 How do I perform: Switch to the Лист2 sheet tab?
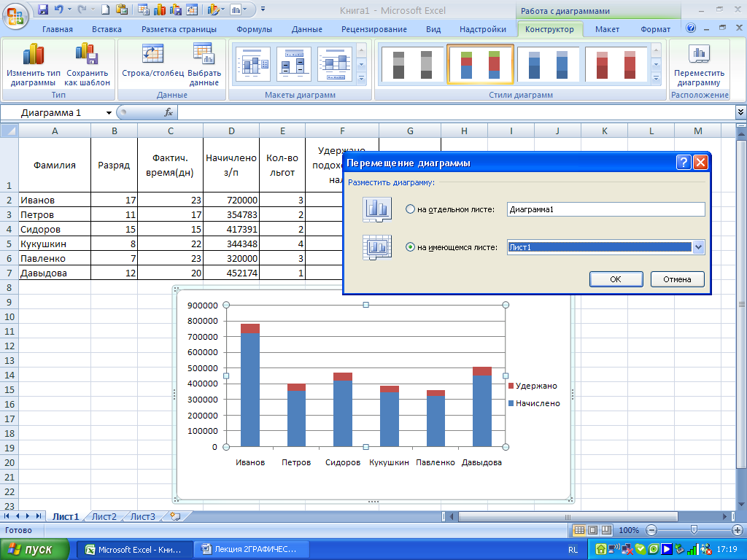tap(104, 516)
